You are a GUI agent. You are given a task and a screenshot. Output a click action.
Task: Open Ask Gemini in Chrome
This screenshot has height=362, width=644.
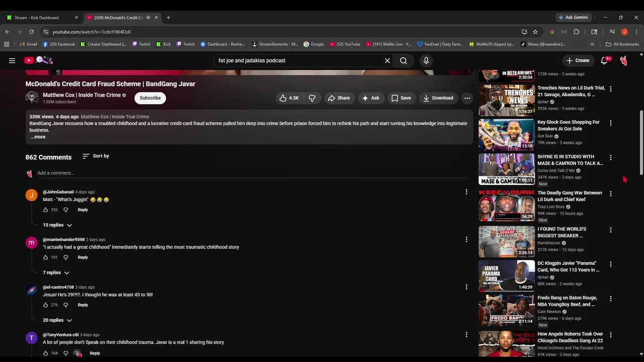tap(573, 18)
